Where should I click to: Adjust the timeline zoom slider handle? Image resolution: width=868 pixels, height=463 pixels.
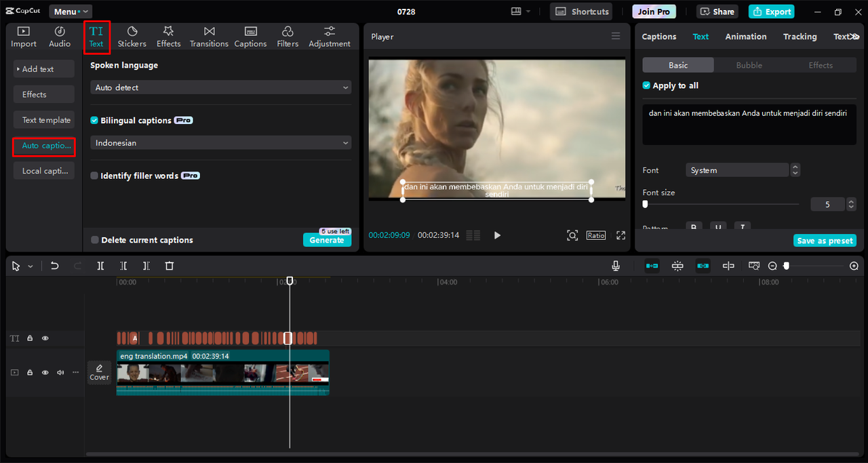pos(787,266)
